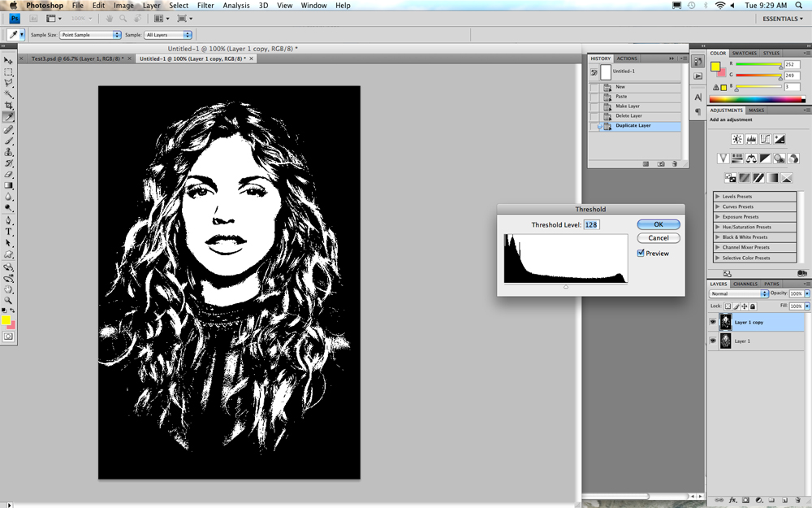812x508 pixels.
Task: Toggle the Preview checkbox in Threshold dialog
Action: (641, 253)
